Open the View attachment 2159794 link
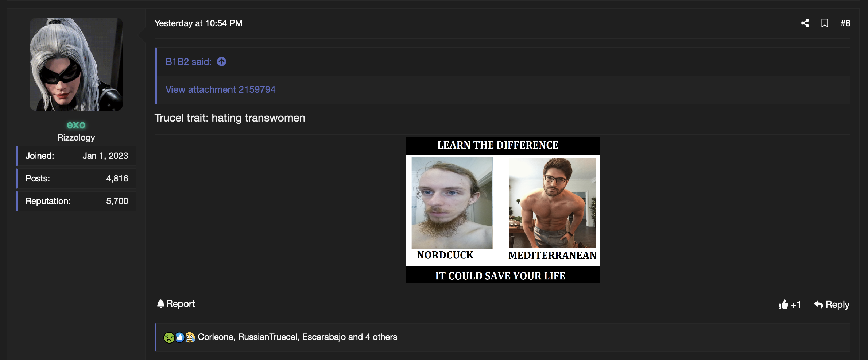The width and height of the screenshot is (868, 360). 220,89
